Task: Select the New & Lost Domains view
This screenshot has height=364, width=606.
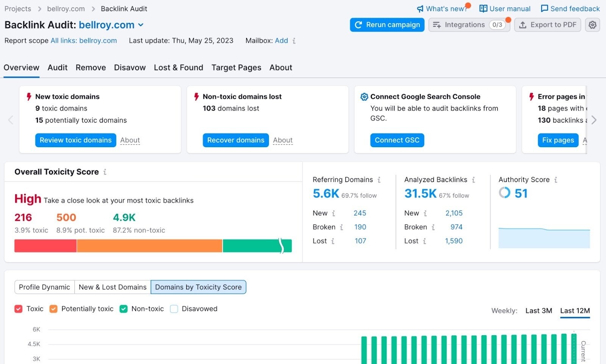Action: [112, 287]
